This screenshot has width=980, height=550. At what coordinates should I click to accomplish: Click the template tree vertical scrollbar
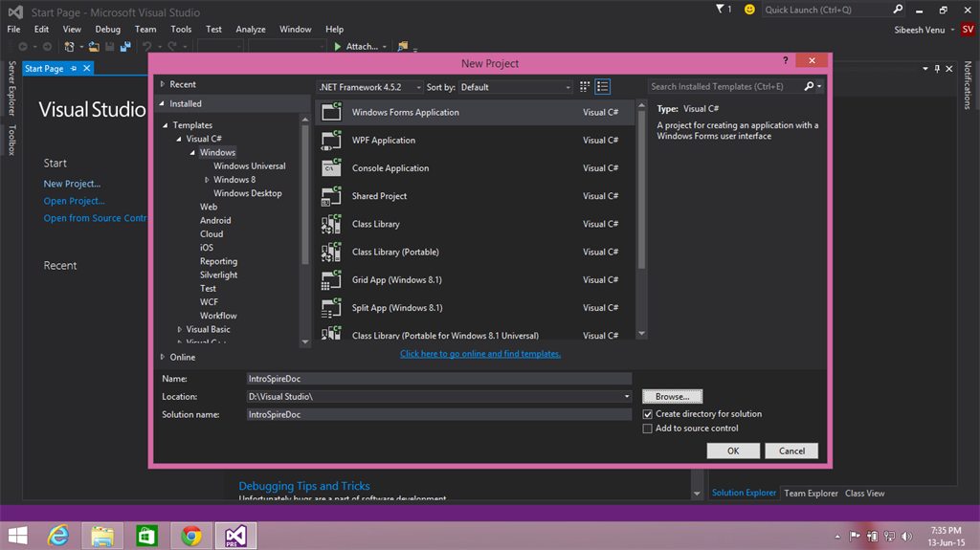(x=305, y=195)
